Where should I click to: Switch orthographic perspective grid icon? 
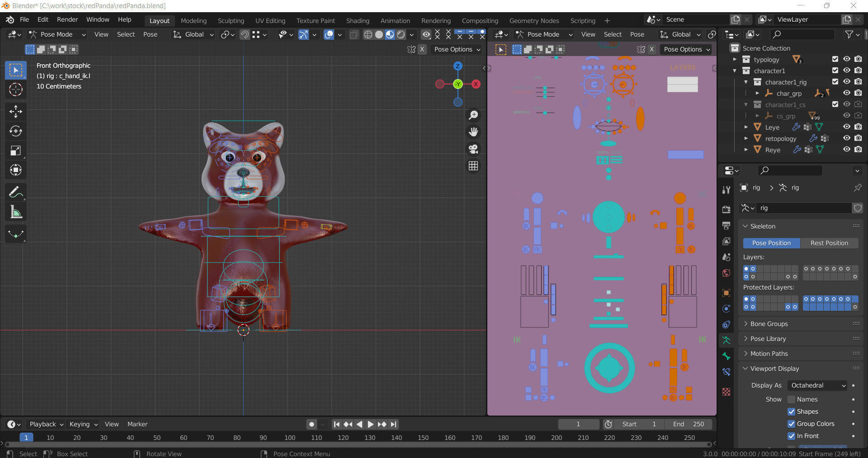coord(473,166)
